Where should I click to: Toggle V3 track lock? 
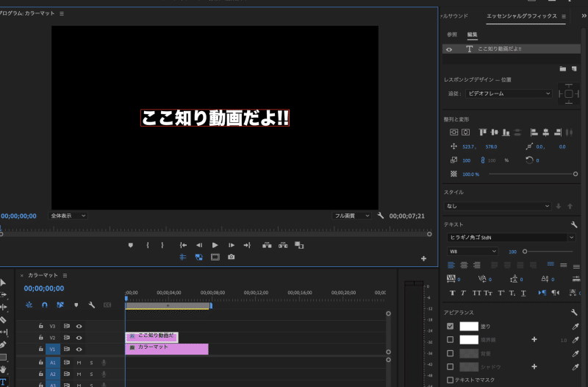pyautogui.click(x=41, y=326)
